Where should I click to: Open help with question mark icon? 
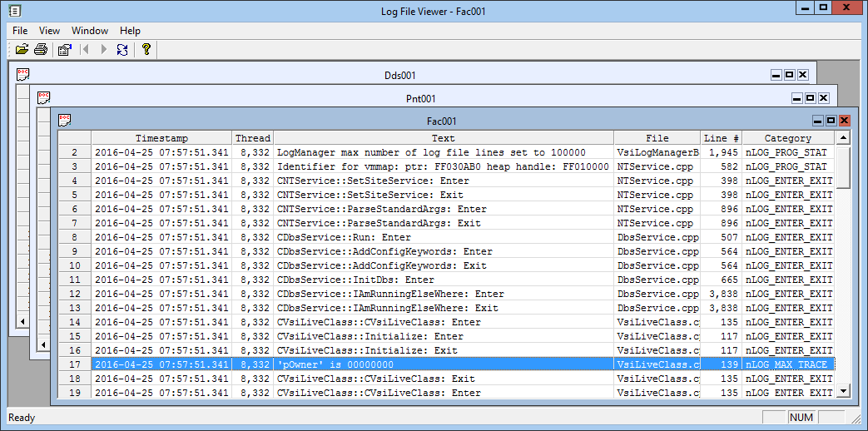[146, 50]
